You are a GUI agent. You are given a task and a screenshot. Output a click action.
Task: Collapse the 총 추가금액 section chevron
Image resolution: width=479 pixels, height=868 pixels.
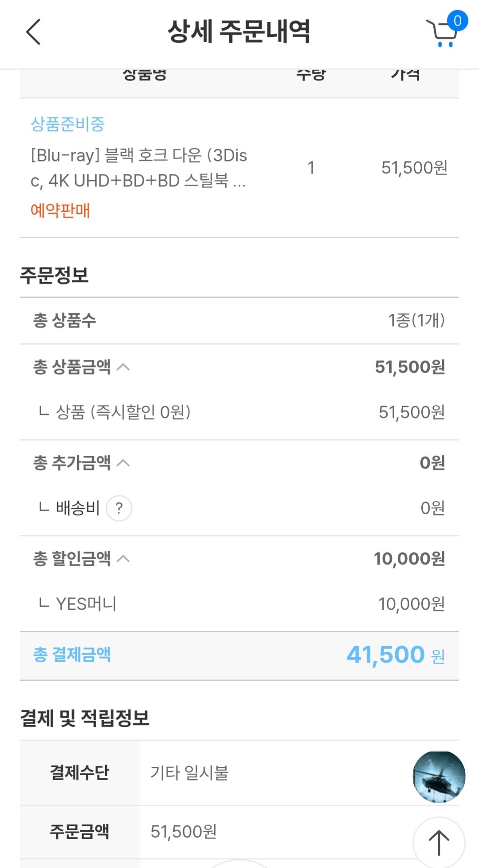(x=123, y=463)
